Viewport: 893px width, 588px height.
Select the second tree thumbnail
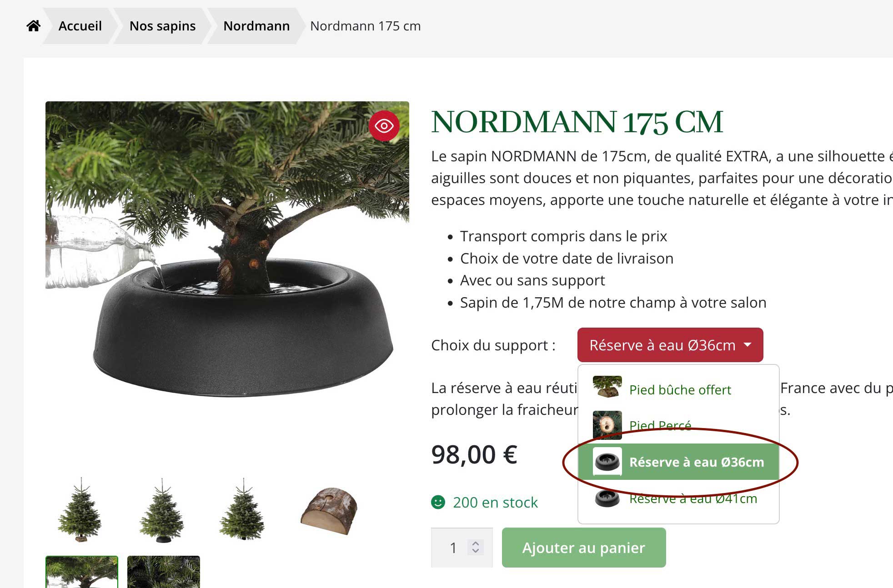[162, 510]
